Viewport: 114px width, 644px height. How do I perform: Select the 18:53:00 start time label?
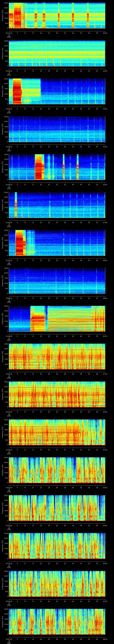(x=9, y=487)
